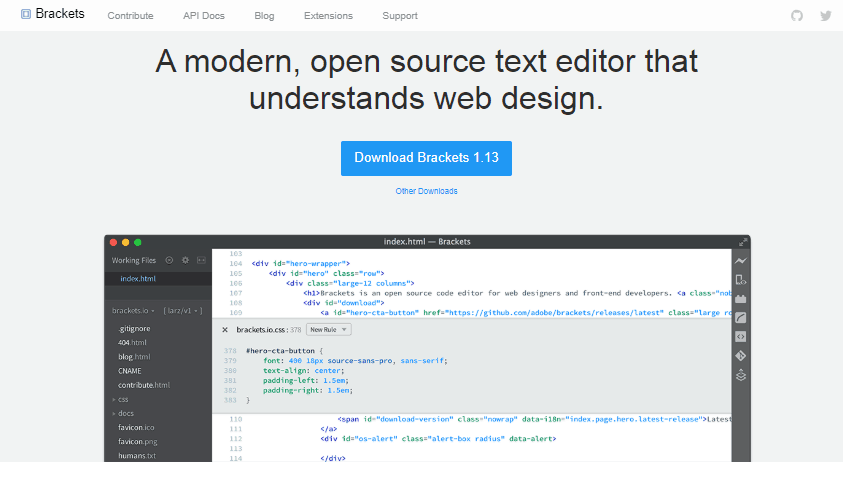Select the contribute.html file
Screen dimensions: 843x497
coord(144,385)
